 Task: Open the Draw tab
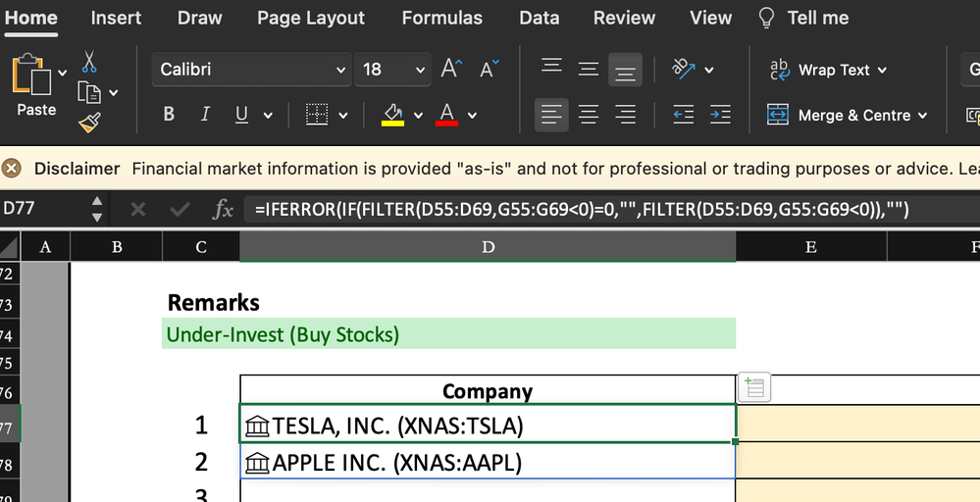click(x=199, y=18)
